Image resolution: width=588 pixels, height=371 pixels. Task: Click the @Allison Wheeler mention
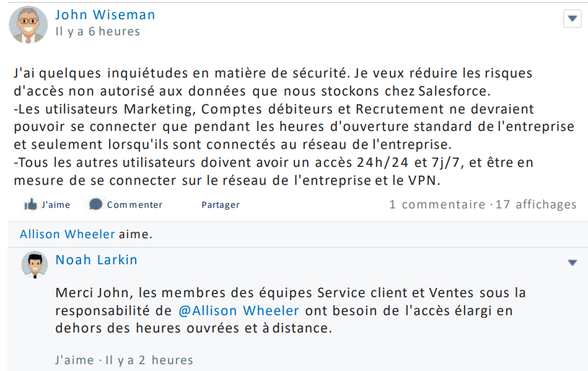point(239,310)
